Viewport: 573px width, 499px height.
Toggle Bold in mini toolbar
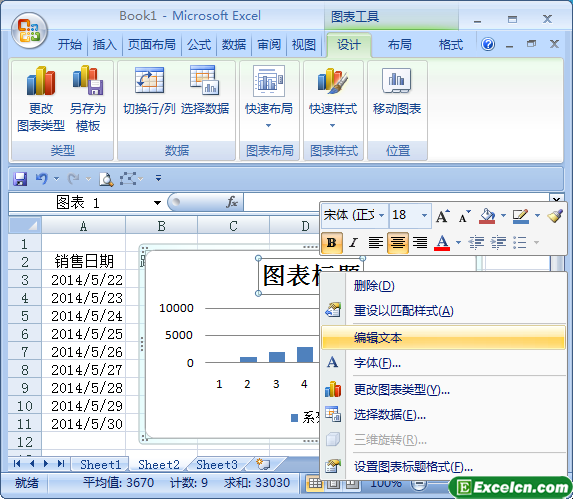(332, 242)
